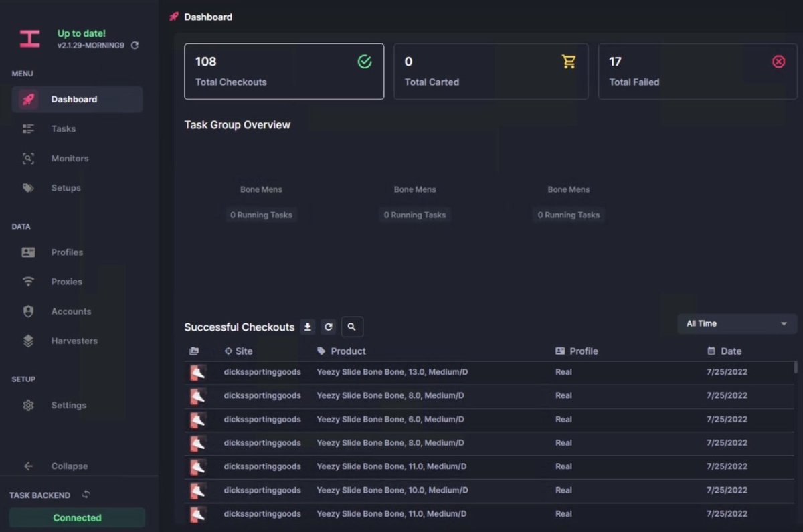Open Setups via the tag icon
Image resolution: width=803 pixels, height=532 pixels.
click(x=27, y=187)
